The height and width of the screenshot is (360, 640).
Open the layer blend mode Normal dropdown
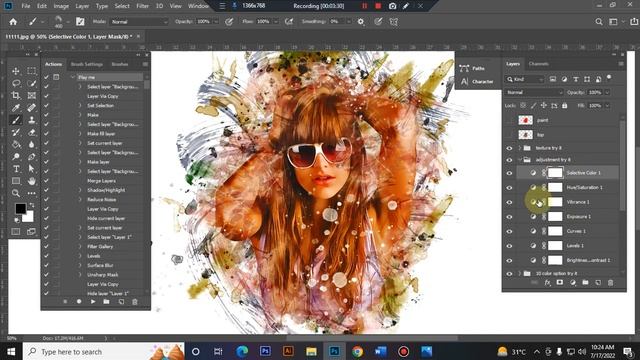click(534, 93)
